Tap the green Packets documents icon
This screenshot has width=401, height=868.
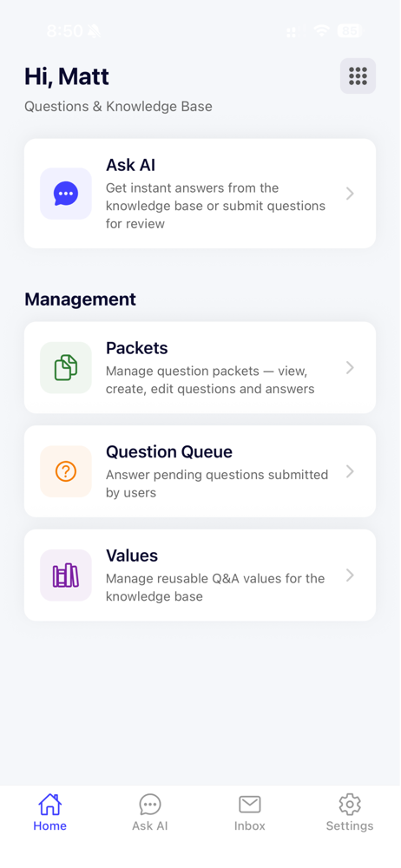coord(66,369)
